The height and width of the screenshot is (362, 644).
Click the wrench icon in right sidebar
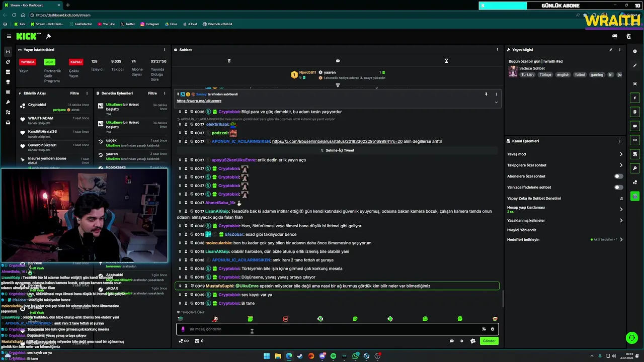pyautogui.click(x=635, y=168)
